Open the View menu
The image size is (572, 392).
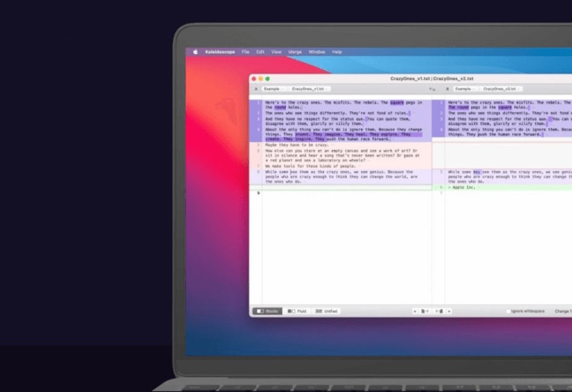point(276,52)
